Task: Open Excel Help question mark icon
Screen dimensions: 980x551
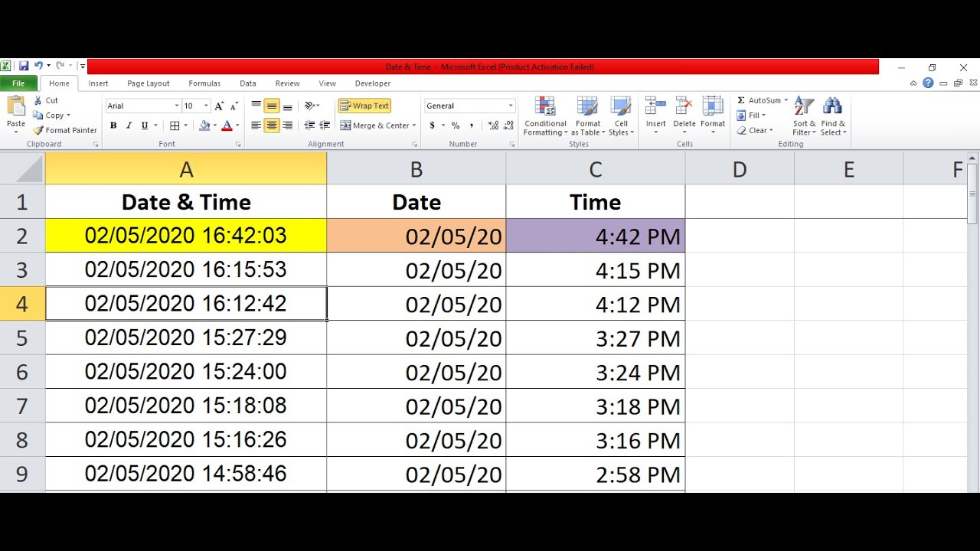Action: (x=928, y=83)
